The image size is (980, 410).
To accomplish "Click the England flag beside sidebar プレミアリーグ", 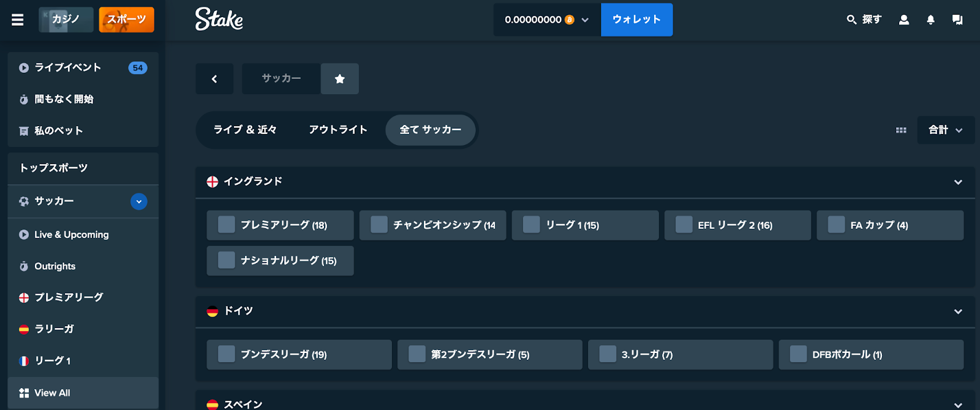I will click(24, 297).
